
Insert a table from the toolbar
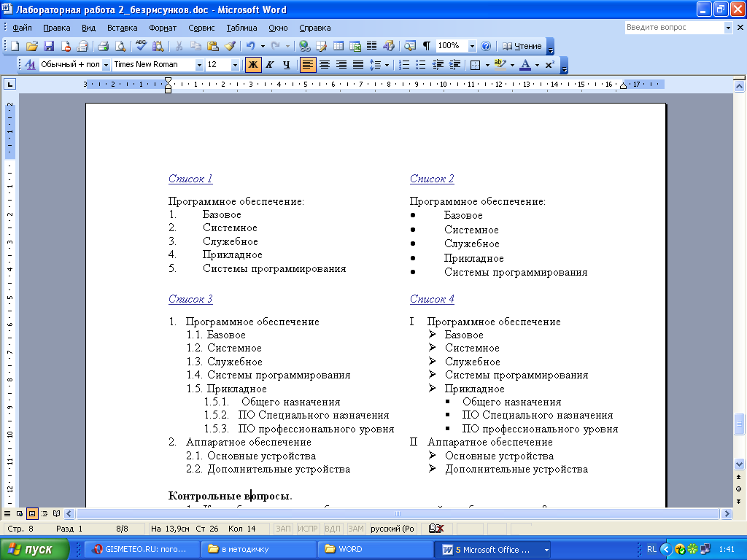point(338,46)
